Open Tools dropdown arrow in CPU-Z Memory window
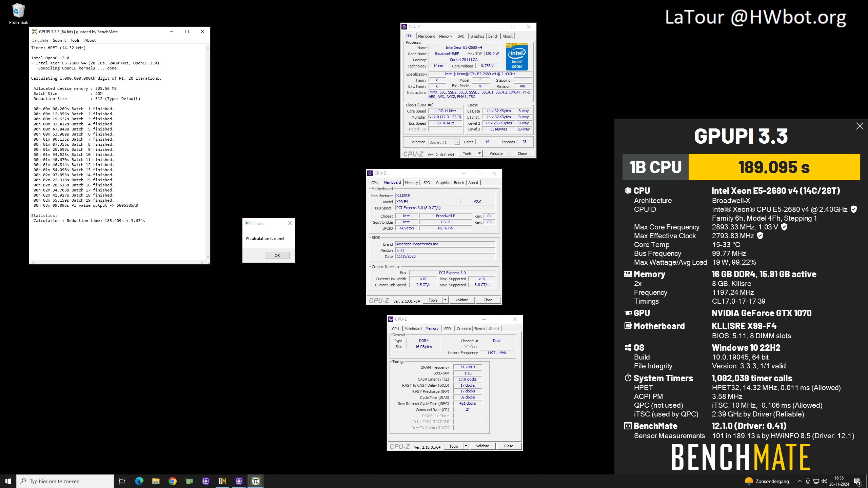 coord(466,446)
